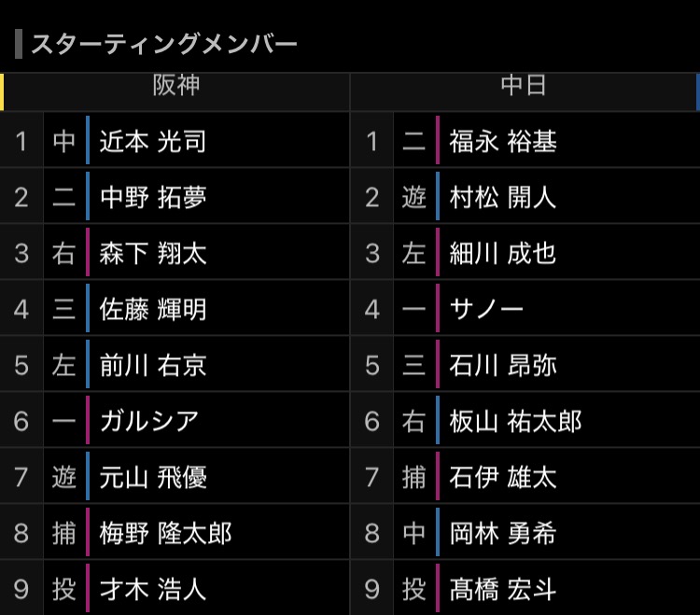This screenshot has width=700, height=615.
Task: Select 板山 祐太郎 right fielder
Action: click(515, 421)
